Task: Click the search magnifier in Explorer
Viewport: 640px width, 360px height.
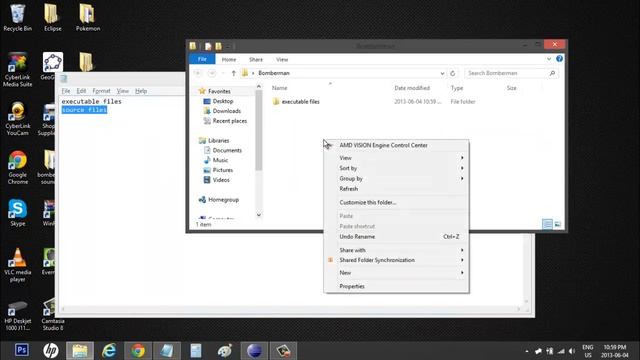Action: [x=552, y=73]
